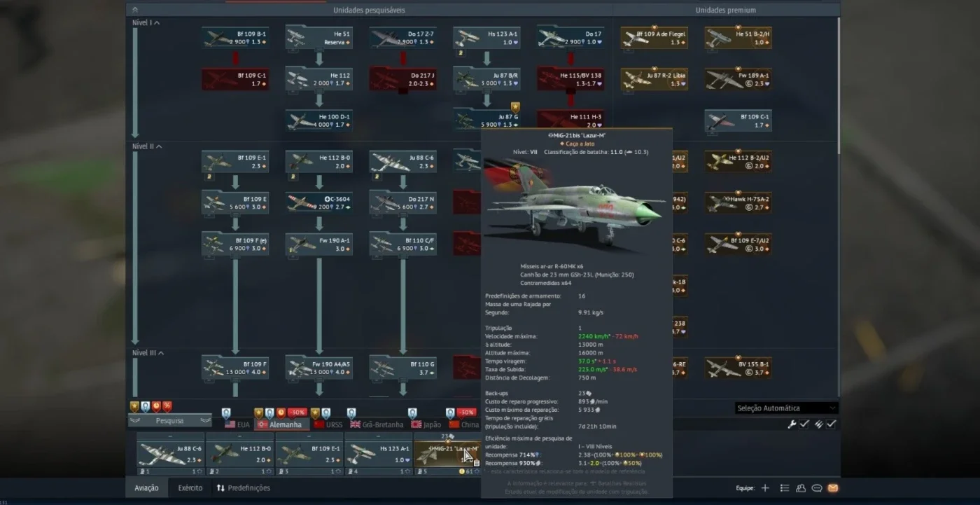Select the Japão nation tab
980x505 pixels.
[x=426, y=425]
